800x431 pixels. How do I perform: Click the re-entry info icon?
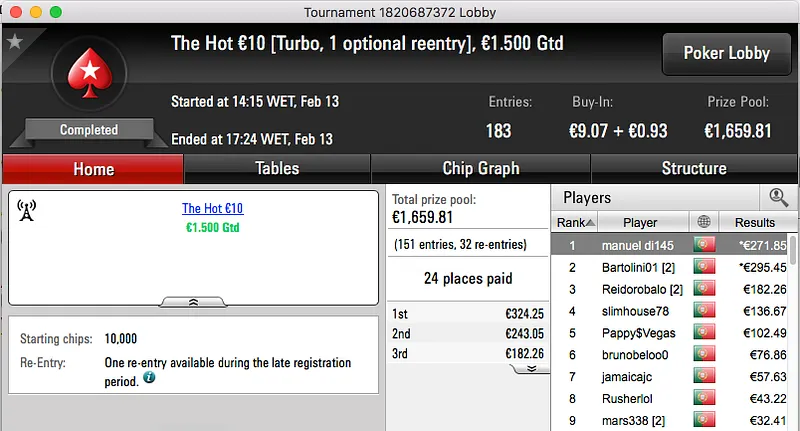(149, 378)
